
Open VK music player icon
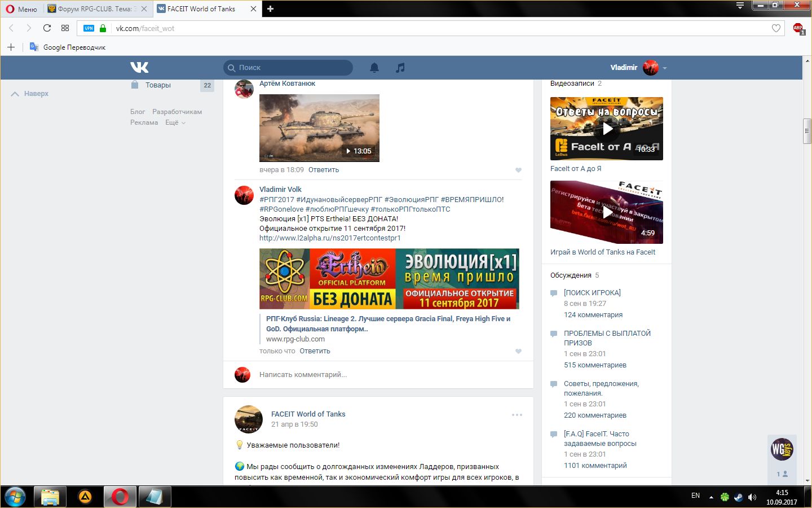pyautogui.click(x=400, y=68)
